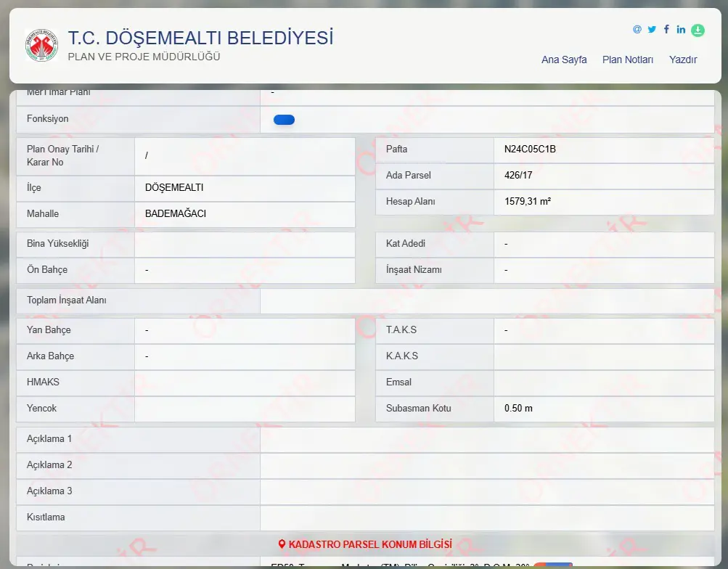The image size is (728, 569).
Task: Select the Ada Parsel value 426/17
Action: tap(518, 175)
